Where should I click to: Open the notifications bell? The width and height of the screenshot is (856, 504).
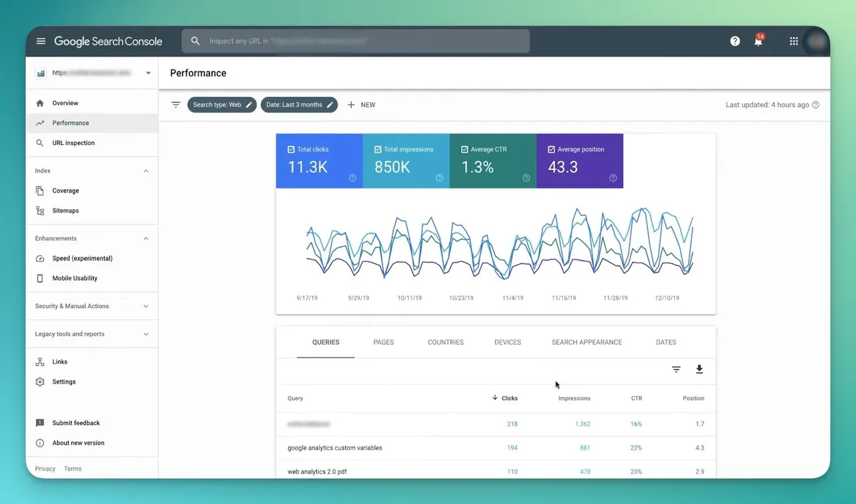pos(758,41)
